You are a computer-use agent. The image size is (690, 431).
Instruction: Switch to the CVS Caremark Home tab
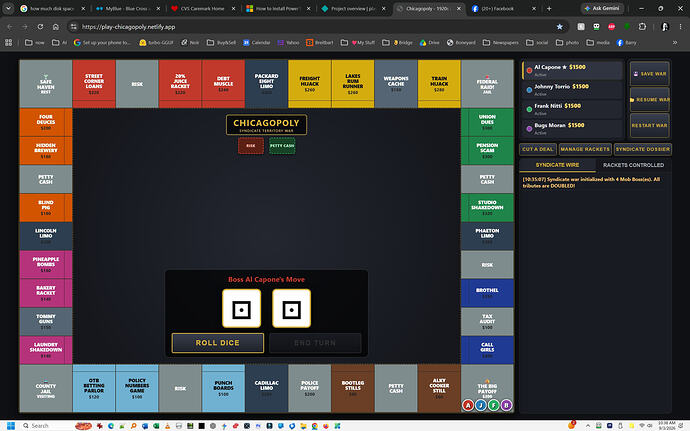click(203, 8)
